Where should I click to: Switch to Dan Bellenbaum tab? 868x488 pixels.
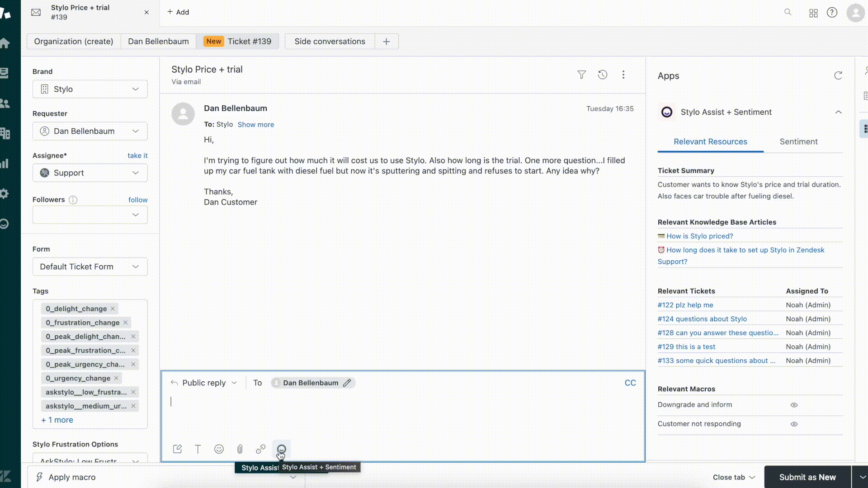(158, 42)
